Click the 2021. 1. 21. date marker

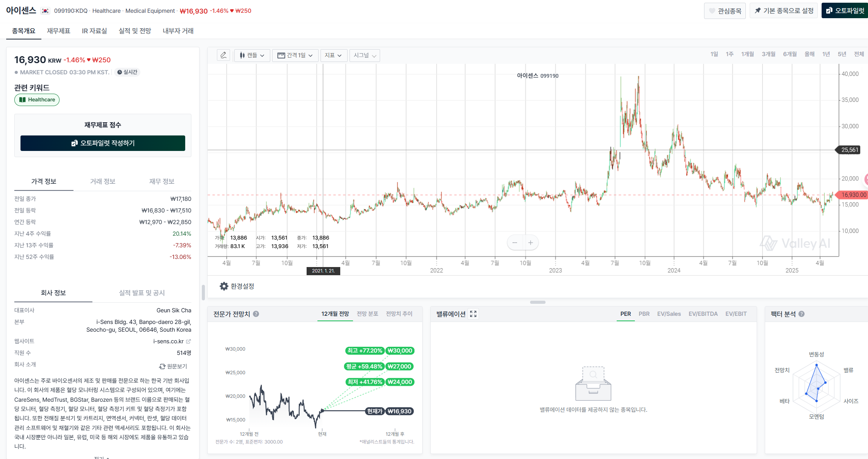[324, 271]
